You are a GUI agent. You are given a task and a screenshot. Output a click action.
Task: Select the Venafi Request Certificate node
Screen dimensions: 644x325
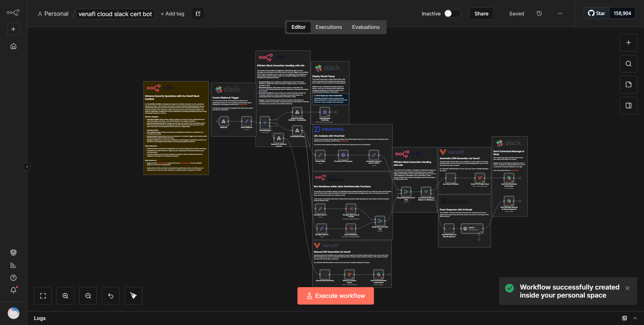tap(325, 112)
